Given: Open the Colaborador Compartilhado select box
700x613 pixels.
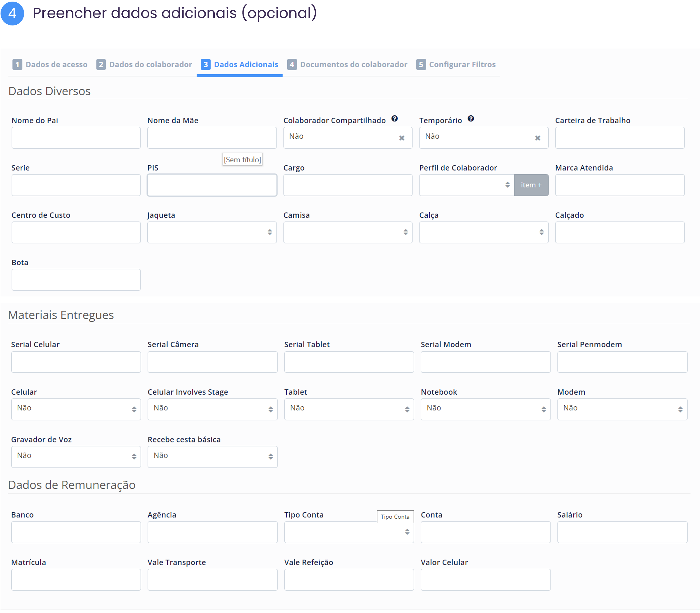Looking at the screenshot, I should [x=347, y=137].
